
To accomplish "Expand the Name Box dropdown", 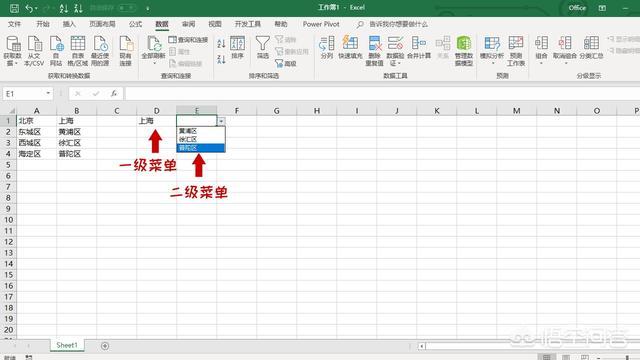I will [x=48, y=93].
